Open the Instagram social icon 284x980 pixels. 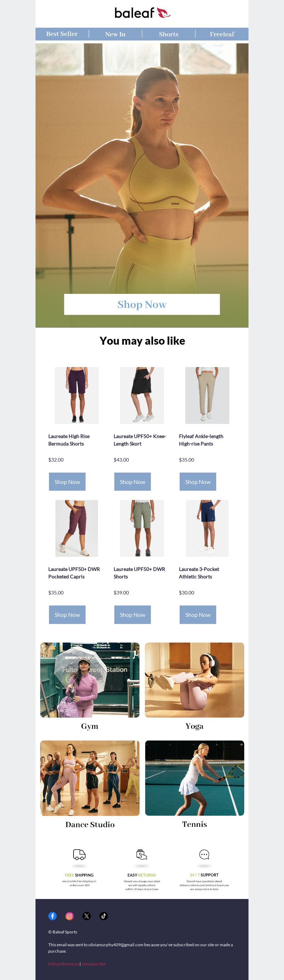click(70, 916)
